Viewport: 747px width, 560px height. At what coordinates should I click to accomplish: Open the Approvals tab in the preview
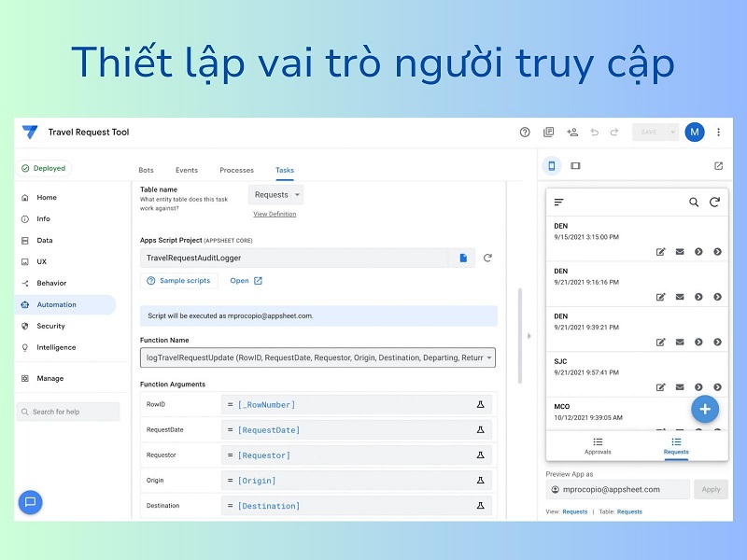coord(598,446)
